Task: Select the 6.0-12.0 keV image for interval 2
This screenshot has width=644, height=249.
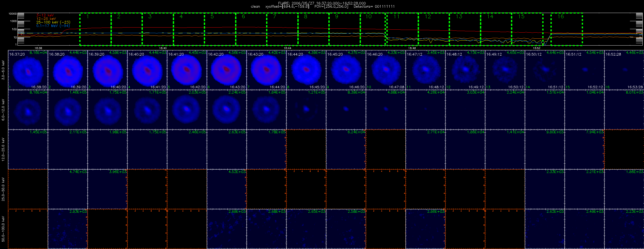Action: point(68,110)
